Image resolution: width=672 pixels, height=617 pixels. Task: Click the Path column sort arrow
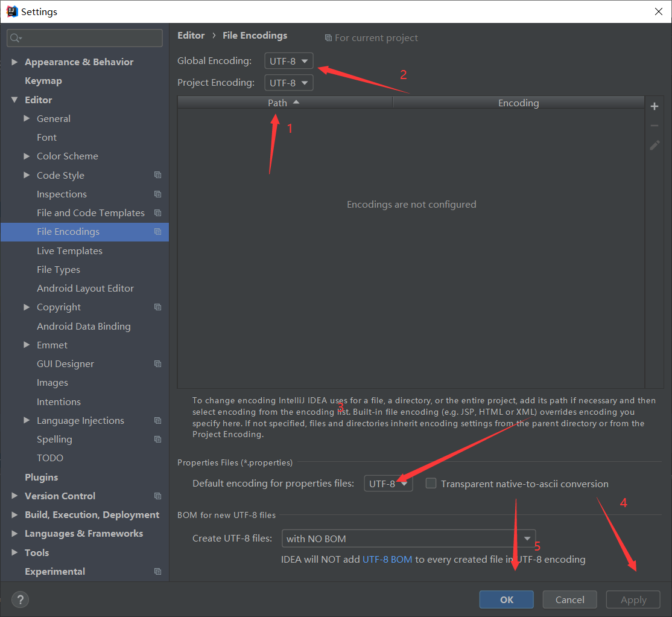(x=296, y=102)
